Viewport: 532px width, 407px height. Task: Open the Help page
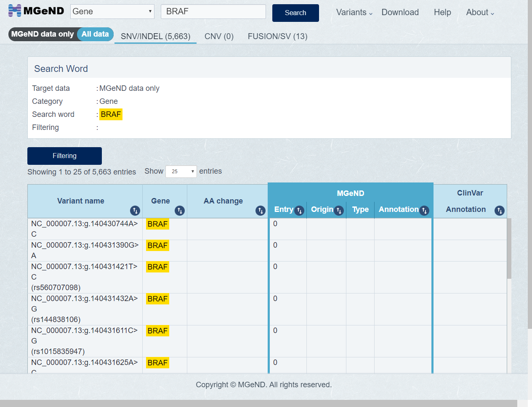pos(442,13)
